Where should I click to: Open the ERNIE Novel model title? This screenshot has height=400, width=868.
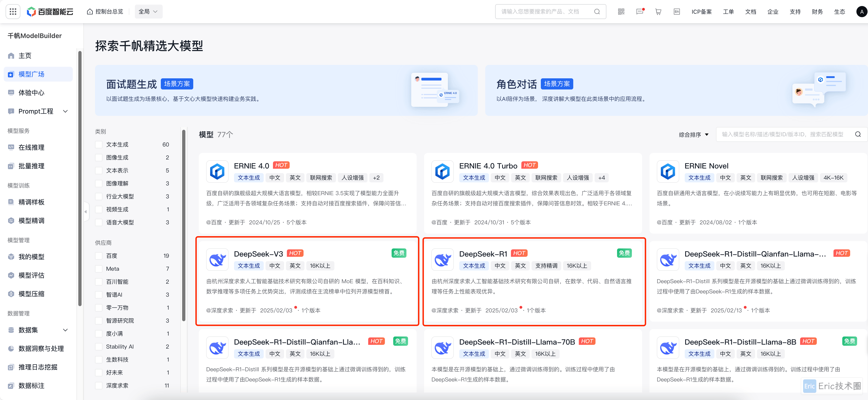706,166
